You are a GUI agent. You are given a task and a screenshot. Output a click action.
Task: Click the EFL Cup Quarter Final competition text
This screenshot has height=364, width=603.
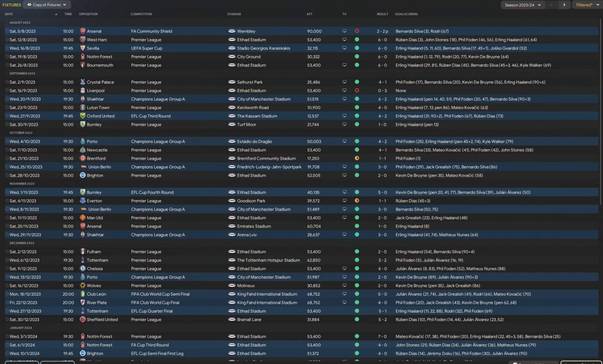click(x=152, y=311)
